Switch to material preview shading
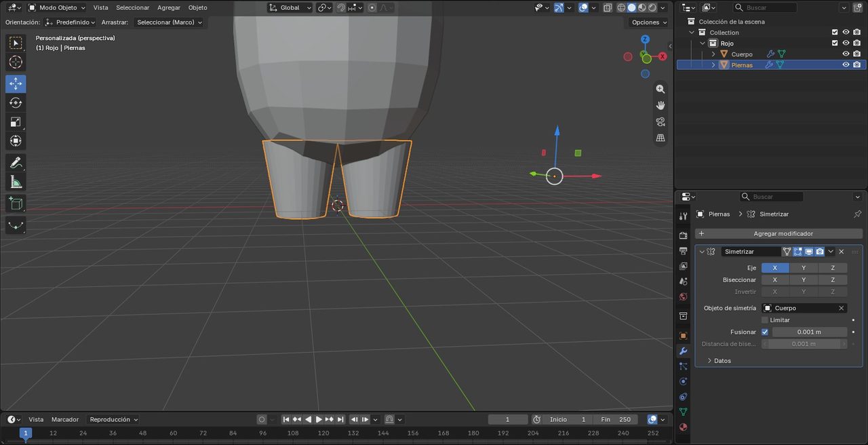The height and width of the screenshot is (445, 868). 642,7
